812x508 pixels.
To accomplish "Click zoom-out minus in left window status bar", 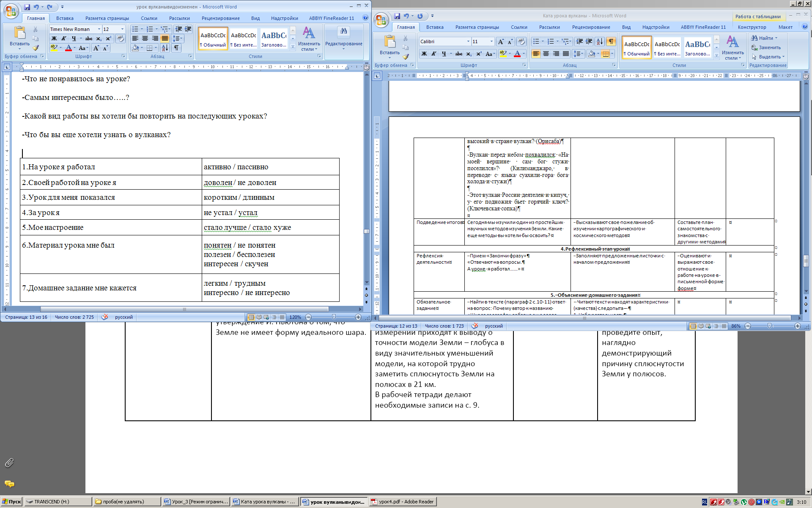I will click(x=308, y=317).
